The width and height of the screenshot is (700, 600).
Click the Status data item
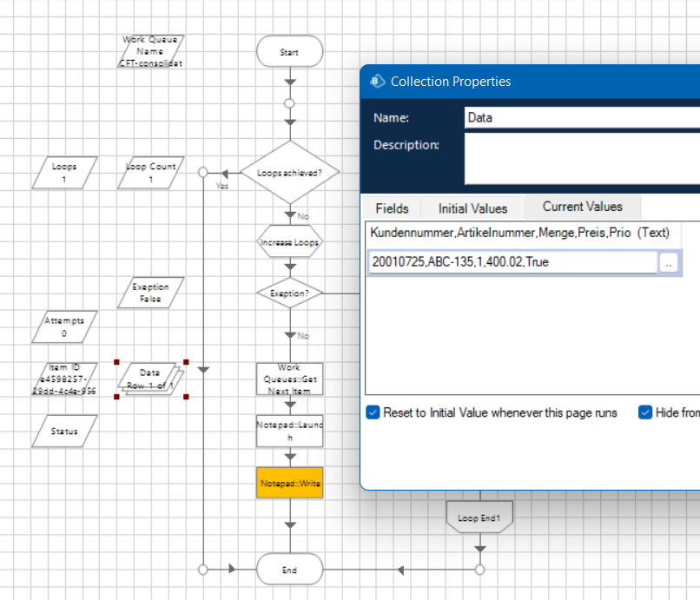(64, 432)
